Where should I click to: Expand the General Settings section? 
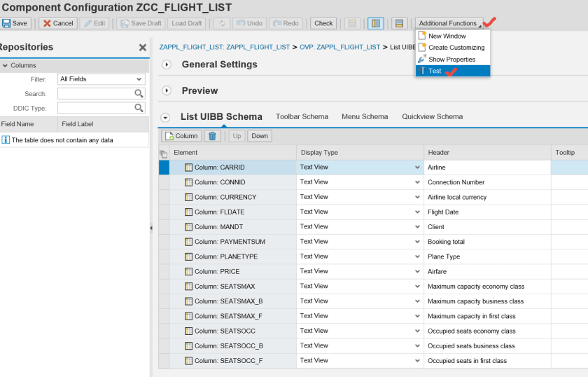coord(167,64)
